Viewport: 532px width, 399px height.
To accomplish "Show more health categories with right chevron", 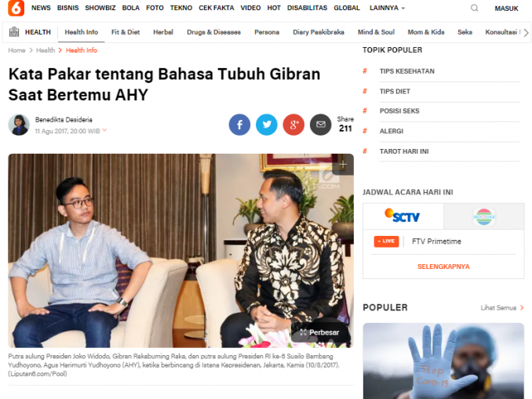I will click(526, 33).
